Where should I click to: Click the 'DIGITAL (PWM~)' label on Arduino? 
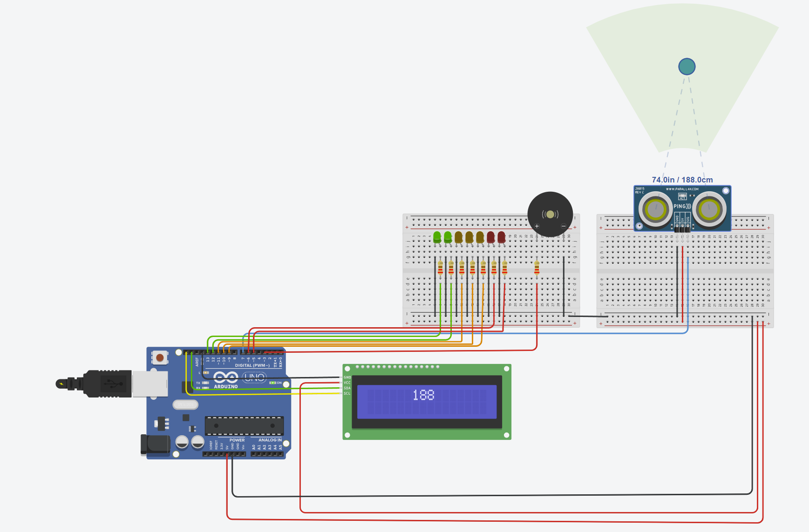pyautogui.click(x=252, y=365)
